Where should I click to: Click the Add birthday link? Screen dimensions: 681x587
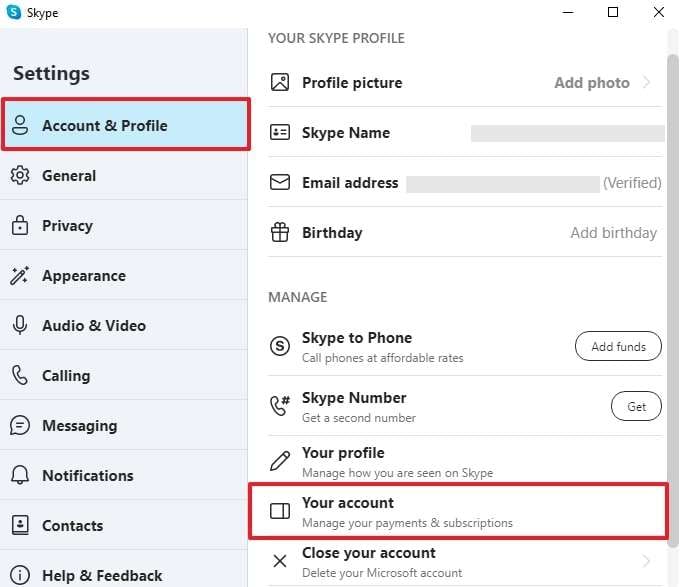click(613, 233)
